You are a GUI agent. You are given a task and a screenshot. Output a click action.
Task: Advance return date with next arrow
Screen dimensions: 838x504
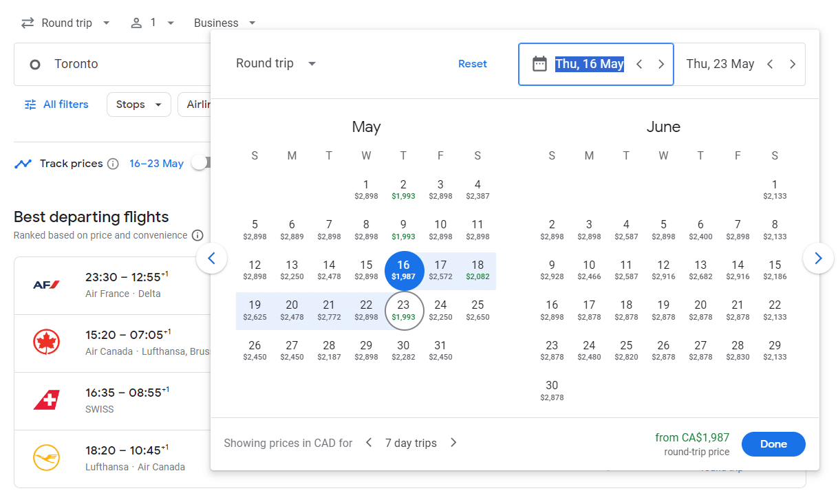pyautogui.click(x=793, y=64)
